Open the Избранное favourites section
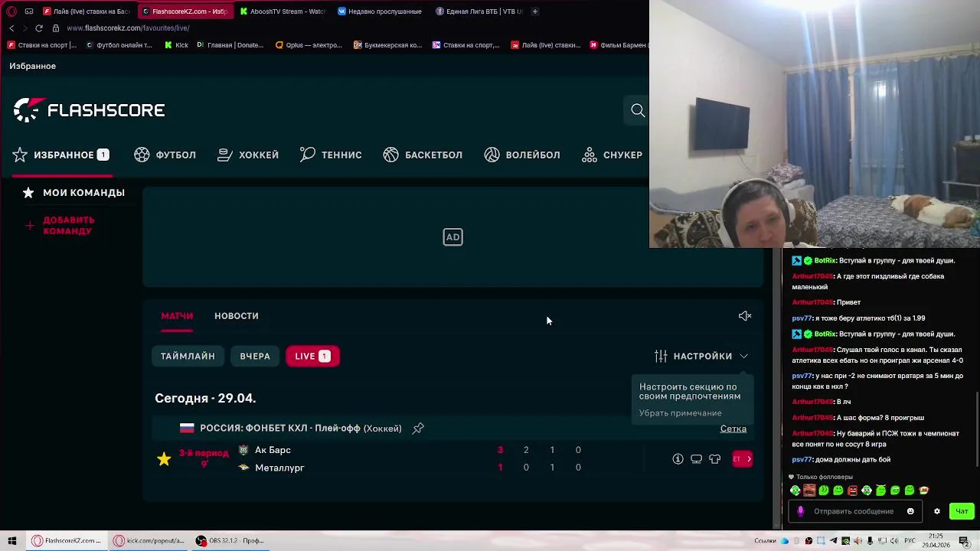 [x=60, y=155]
